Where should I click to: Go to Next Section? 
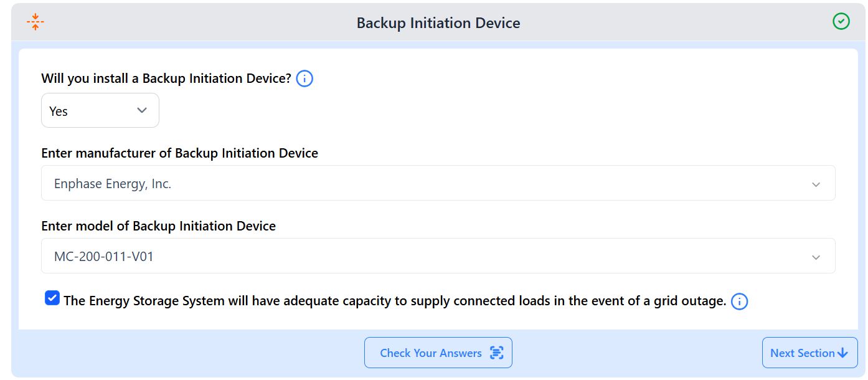coord(809,353)
